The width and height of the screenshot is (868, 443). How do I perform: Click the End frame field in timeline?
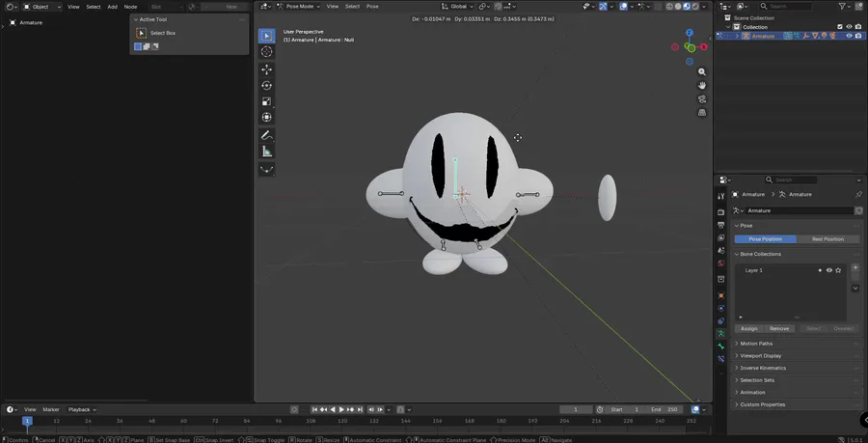coord(666,409)
